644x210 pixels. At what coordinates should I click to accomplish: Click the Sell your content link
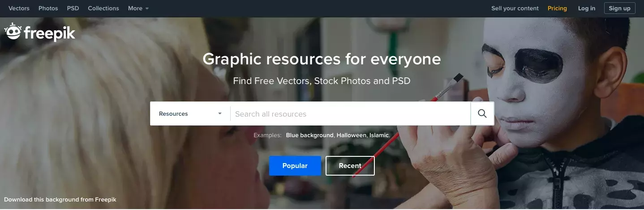(515, 8)
